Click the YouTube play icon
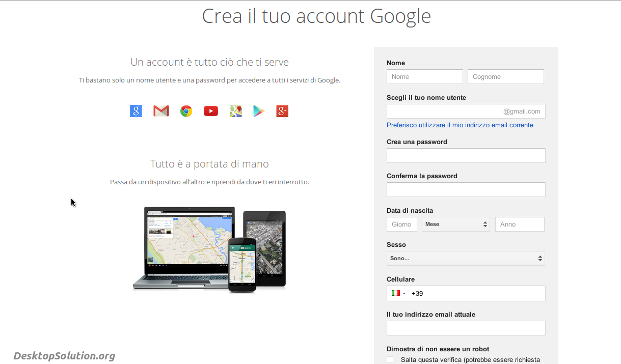 click(211, 111)
